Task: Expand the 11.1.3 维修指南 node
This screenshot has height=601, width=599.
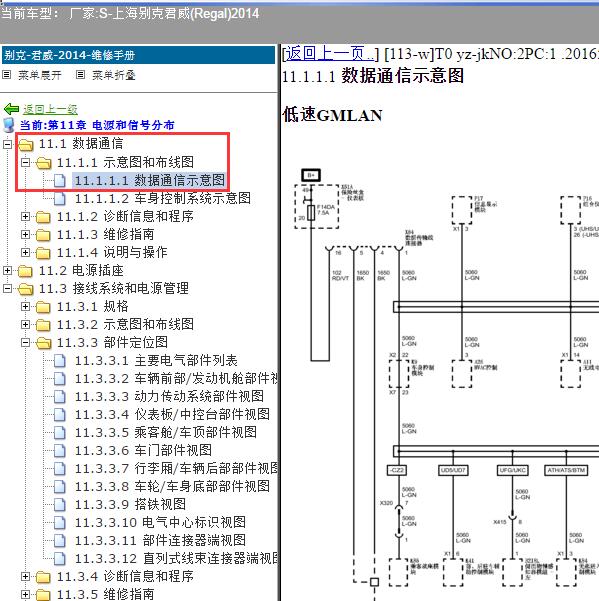Action: [25, 235]
